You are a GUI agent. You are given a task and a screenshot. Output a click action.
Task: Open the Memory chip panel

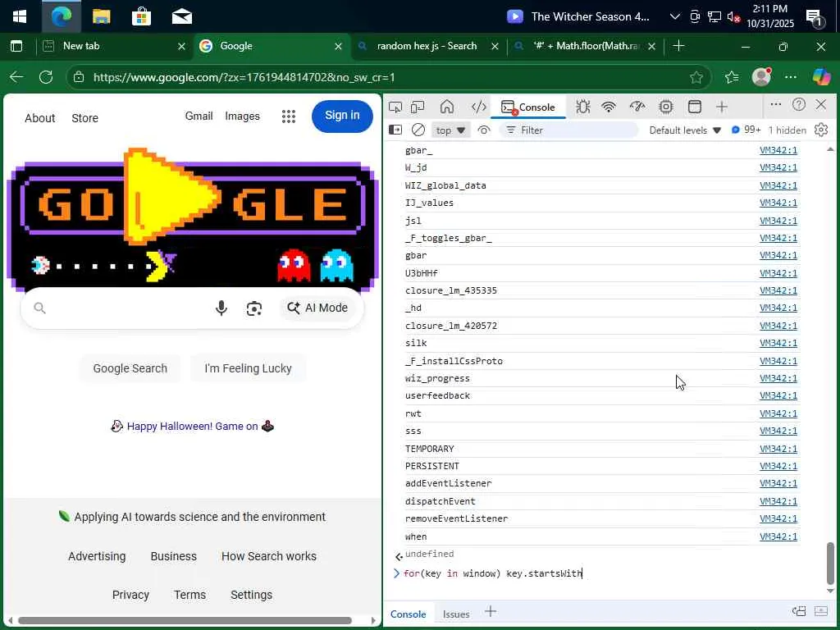pyautogui.click(x=666, y=107)
